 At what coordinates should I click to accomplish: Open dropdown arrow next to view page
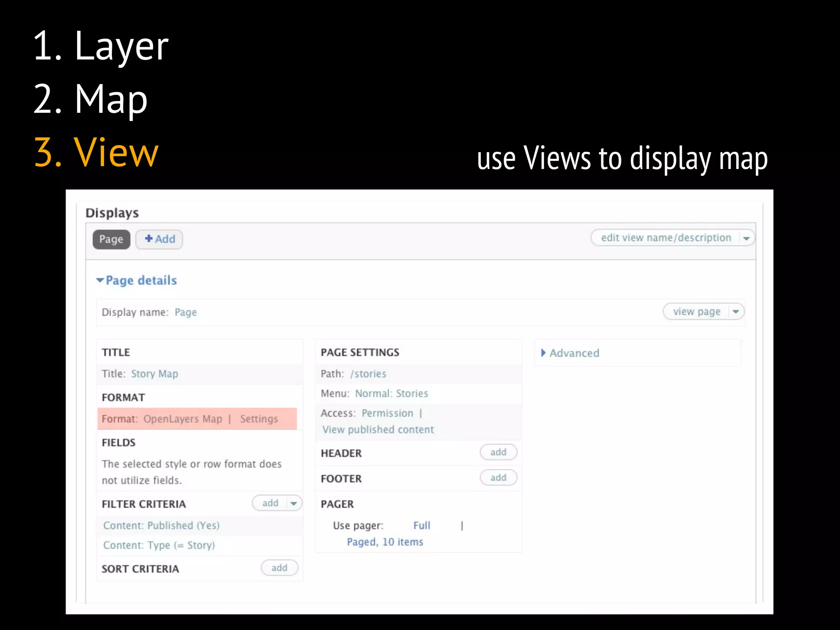(x=736, y=312)
